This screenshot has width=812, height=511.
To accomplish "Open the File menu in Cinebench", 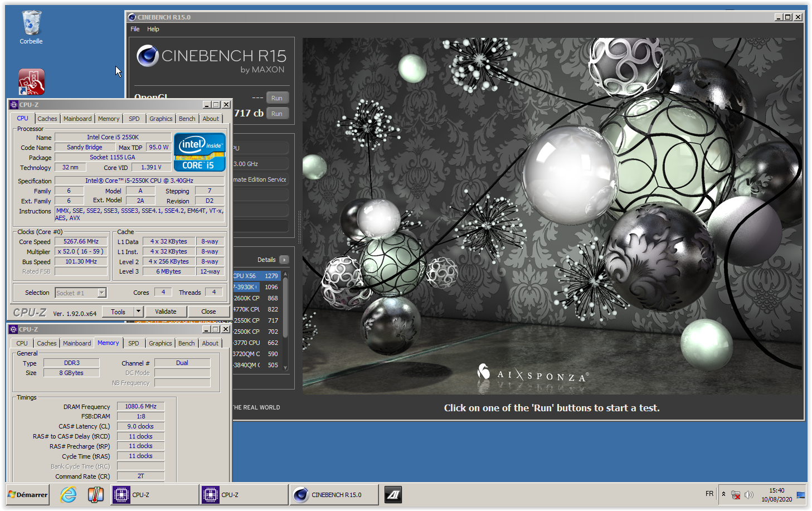I will 135,29.
